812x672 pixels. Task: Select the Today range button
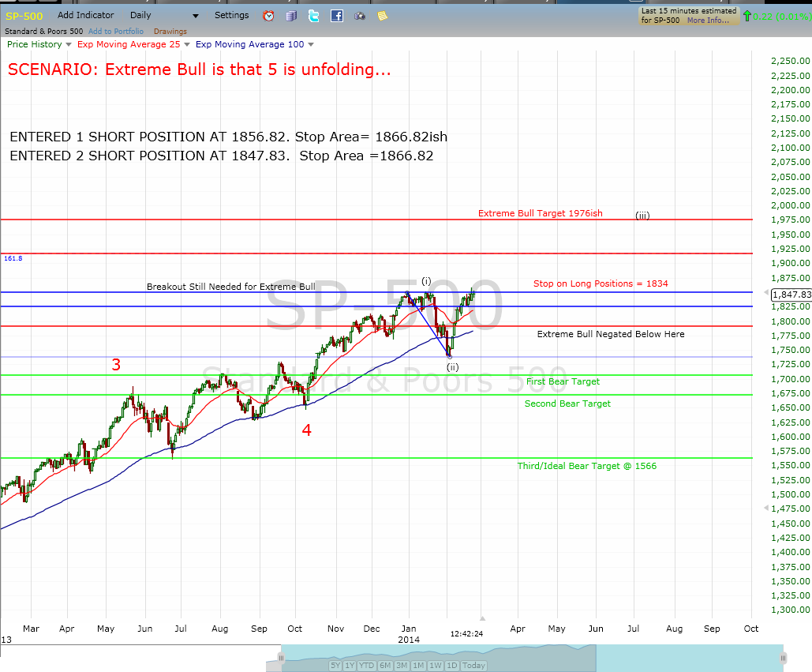(473, 665)
